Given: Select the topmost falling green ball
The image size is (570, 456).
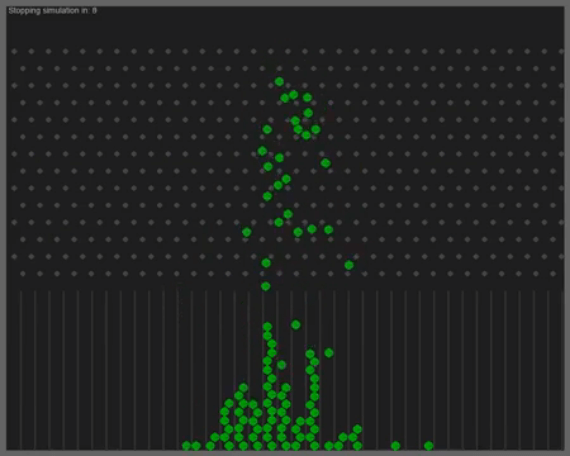Looking at the screenshot, I should tap(279, 81).
